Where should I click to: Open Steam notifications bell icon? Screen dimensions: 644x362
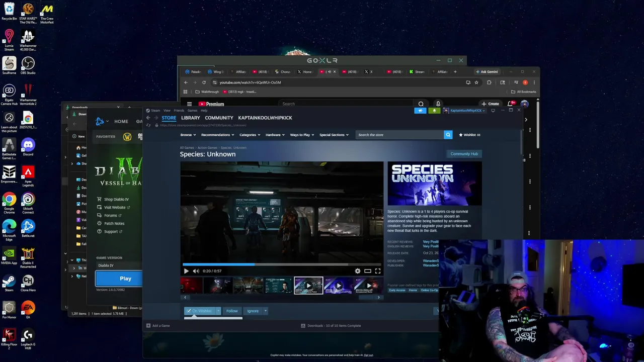pyautogui.click(x=434, y=111)
